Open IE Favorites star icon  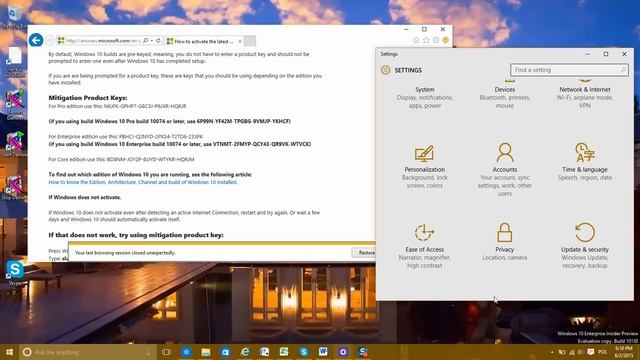[426, 40]
